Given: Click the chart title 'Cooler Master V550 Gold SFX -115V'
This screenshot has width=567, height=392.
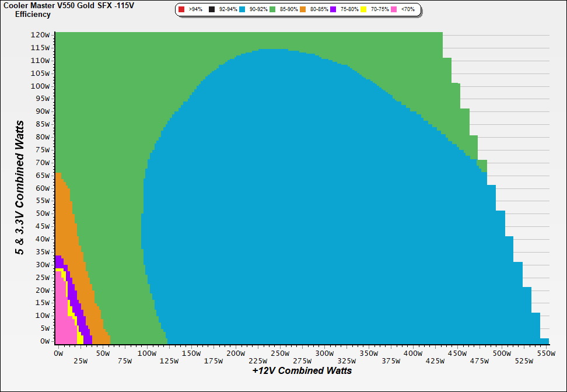Looking at the screenshot, I should [x=65, y=5].
